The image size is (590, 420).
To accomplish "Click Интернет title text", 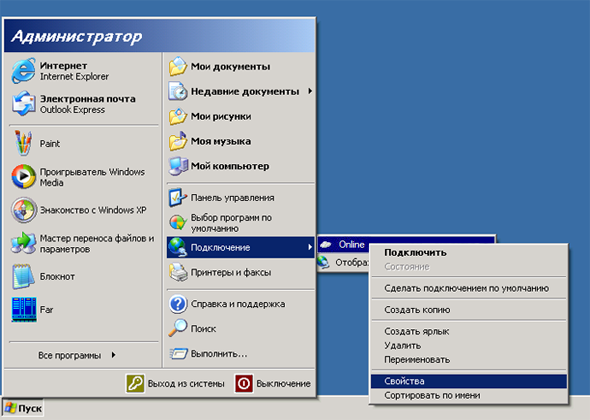I will [63, 65].
